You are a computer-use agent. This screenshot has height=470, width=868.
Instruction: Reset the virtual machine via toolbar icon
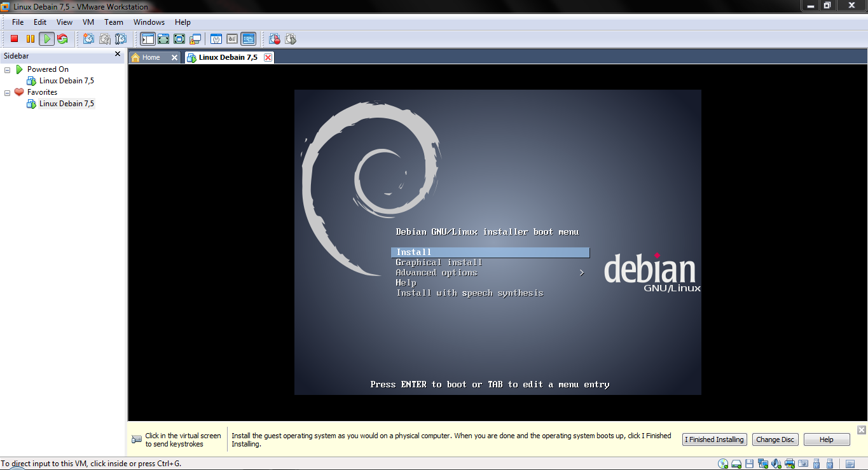(62, 39)
